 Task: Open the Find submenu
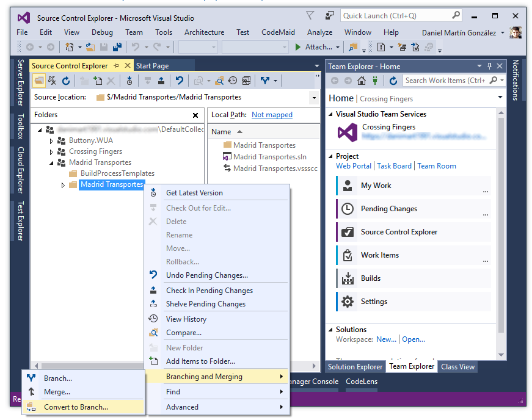coord(217,392)
